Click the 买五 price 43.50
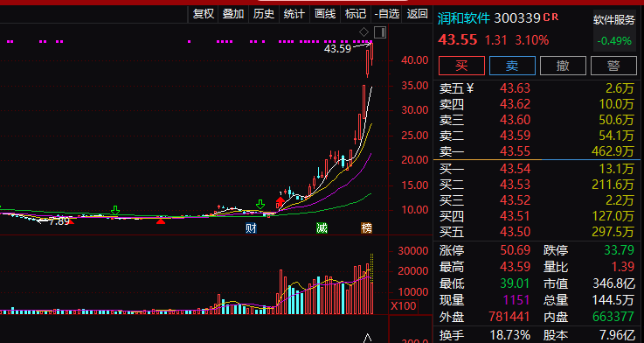Image resolution: width=644 pixels, height=343 pixels. pyautogui.click(x=515, y=232)
